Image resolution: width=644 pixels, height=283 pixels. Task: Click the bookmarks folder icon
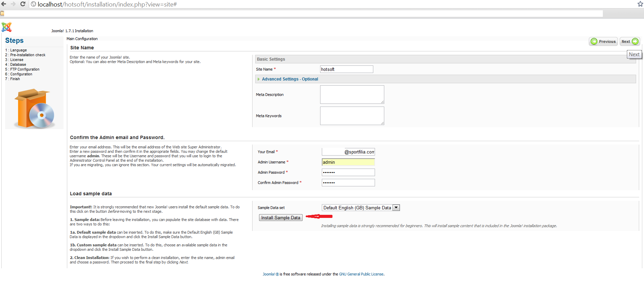pyautogui.click(x=2, y=13)
